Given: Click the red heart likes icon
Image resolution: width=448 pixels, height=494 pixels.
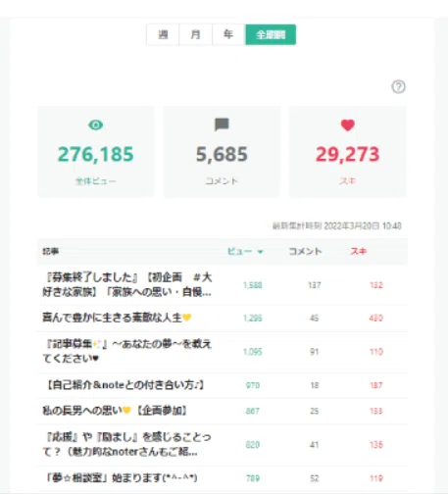Looking at the screenshot, I should pos(348,124).
